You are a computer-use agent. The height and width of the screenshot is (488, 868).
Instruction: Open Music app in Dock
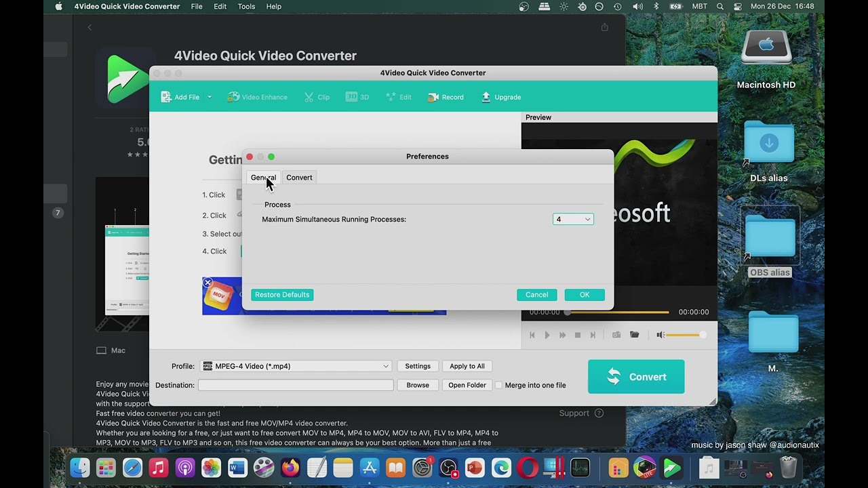[159, 468]
